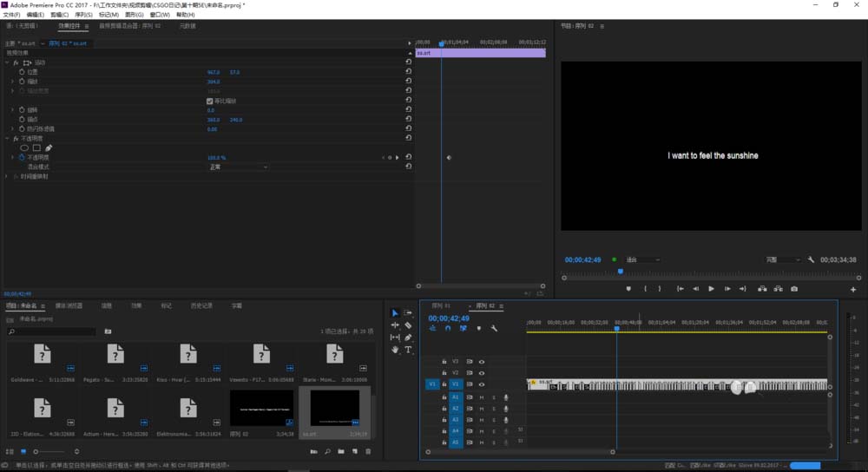The image size is (868, 472).
Task: Activate the Hand tool
Action: click(395, 350)
